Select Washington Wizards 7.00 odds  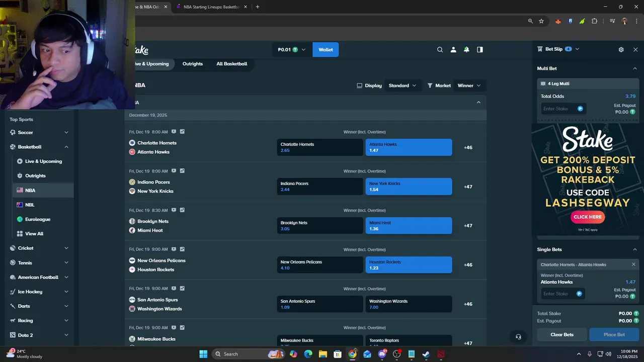tap(409, 304)
